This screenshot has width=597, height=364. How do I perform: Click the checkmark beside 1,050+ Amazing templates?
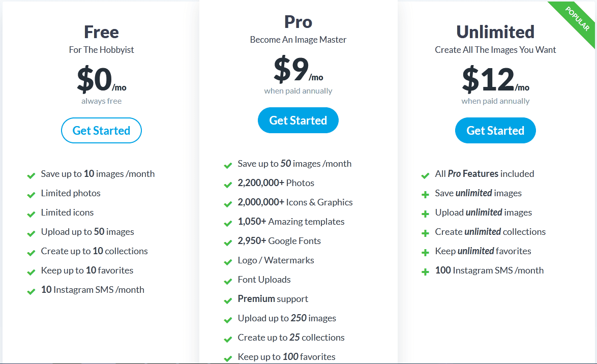pyautogui.click(x=228, y=223)
